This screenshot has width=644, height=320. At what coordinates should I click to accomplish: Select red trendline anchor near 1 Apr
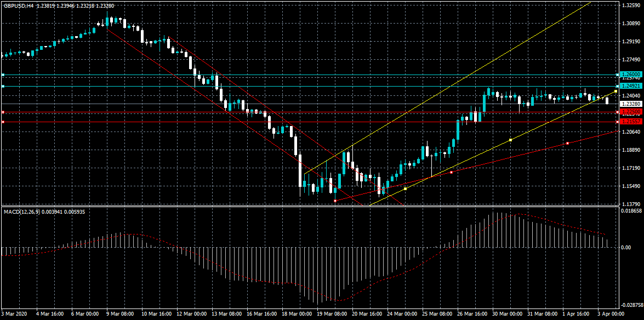tap(568, 144)
